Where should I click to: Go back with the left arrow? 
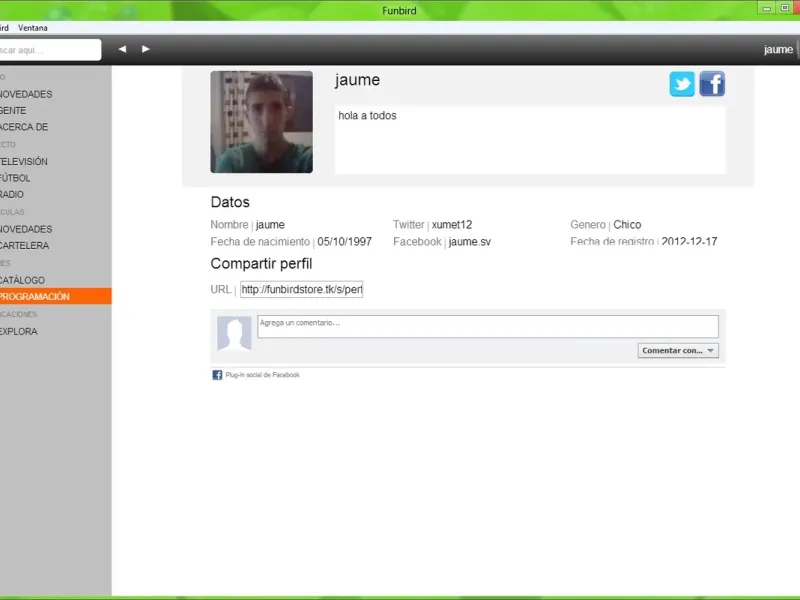(122, 49)
